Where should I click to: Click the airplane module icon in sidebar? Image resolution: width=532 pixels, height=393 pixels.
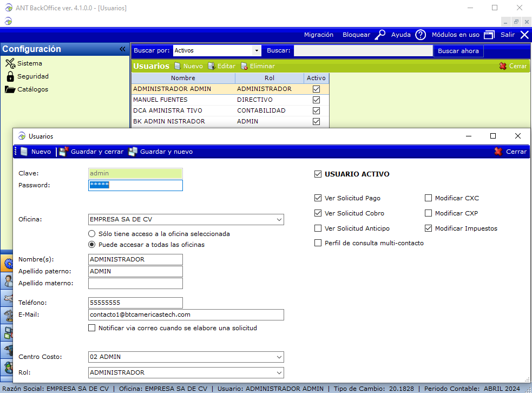7,298
